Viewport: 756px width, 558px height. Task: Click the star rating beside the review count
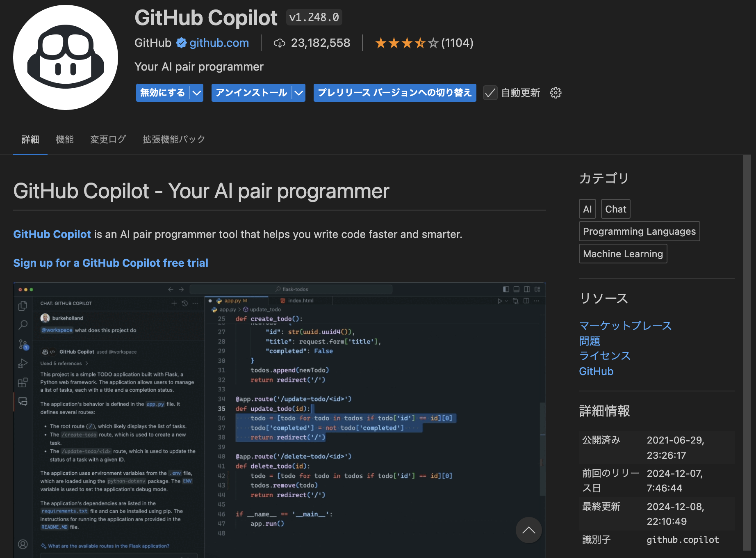(406, 42)
